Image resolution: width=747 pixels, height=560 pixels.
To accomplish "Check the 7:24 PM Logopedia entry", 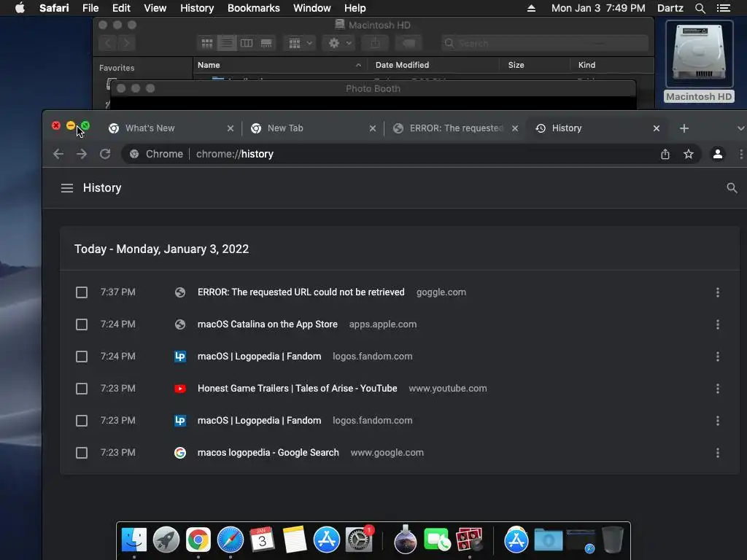I will (x=82, y=357).
